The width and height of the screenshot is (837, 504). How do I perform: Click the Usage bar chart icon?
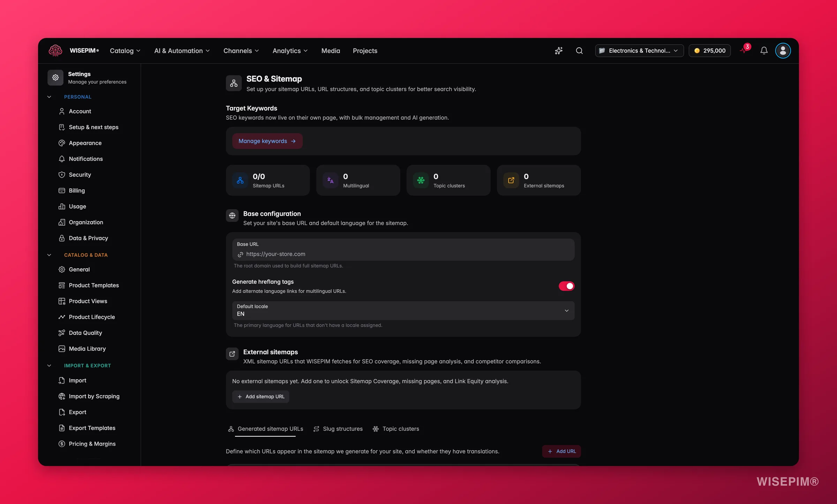pos(62,206)
